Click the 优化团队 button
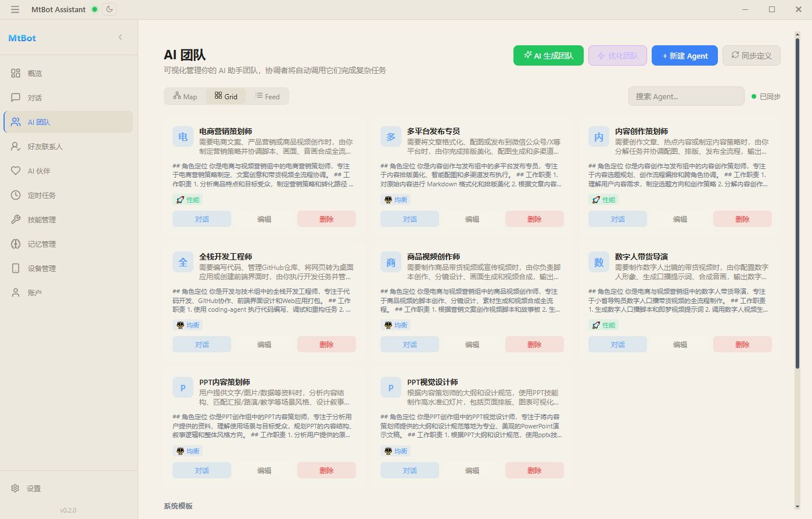Viewport: 812px width, 519px height. 617,55
